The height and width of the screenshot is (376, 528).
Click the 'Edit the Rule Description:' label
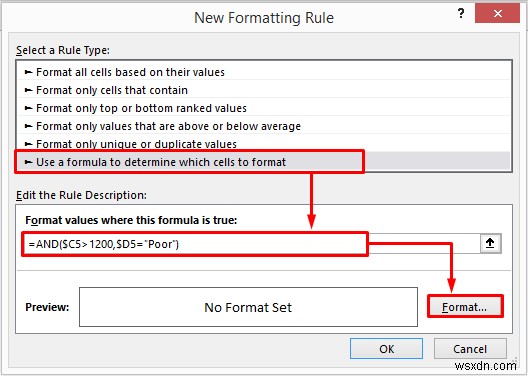pyautogui.click(x=81, y=195)
